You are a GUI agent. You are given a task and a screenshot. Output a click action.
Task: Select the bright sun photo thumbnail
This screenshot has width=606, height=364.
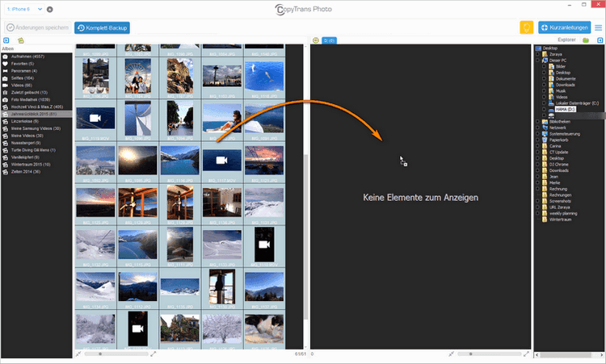tap(138, 160)
